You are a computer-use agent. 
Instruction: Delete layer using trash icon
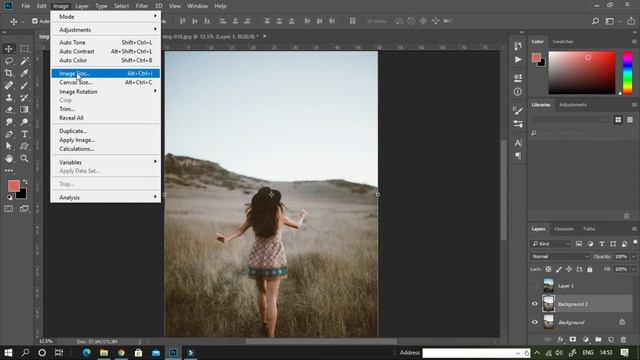coord(623,339)
